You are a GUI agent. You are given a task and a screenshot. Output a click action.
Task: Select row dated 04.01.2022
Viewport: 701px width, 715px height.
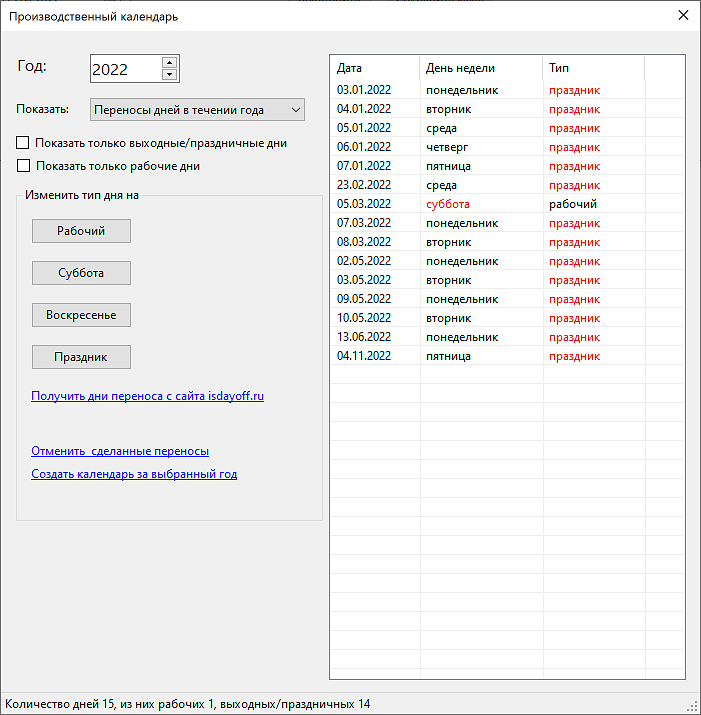[x=507, y=109]
